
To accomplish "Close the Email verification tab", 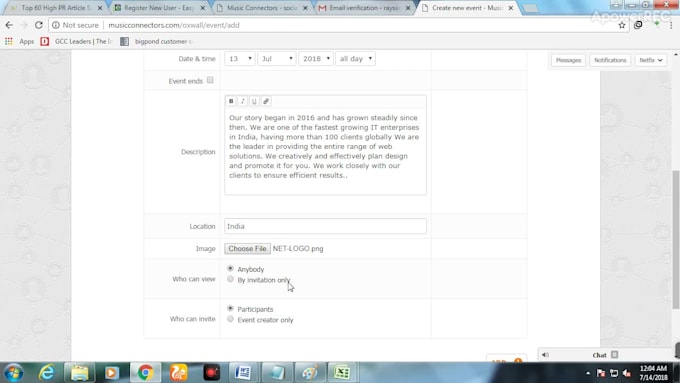I will [408, 8].
